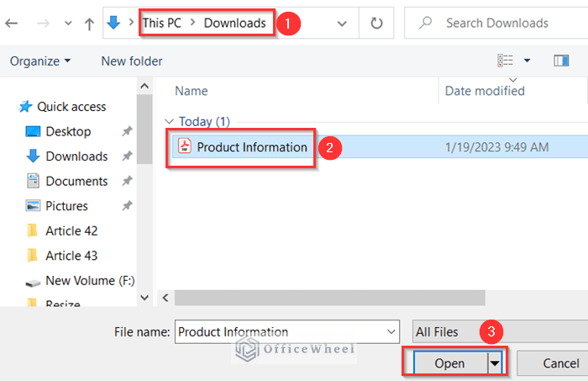Viewport: 588px width, 381px height.
Task: Click into the Search Downloads box
Action: 497,23
